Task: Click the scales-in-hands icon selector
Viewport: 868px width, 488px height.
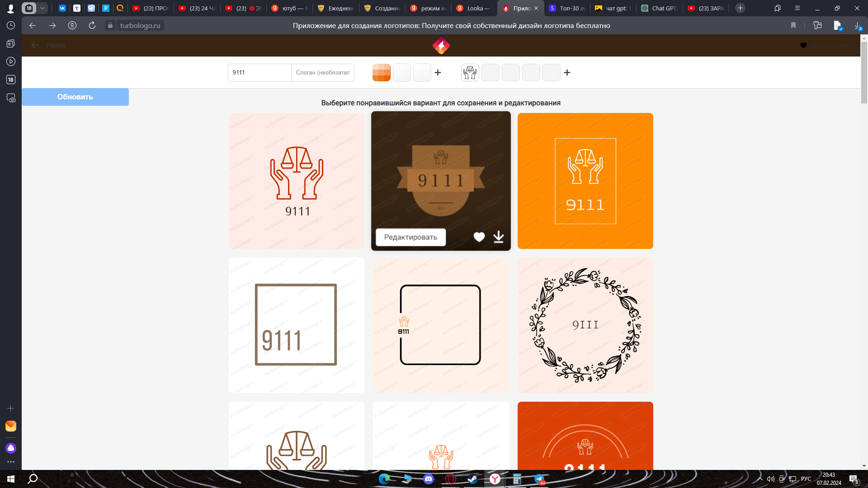Action: click(470, 72)
